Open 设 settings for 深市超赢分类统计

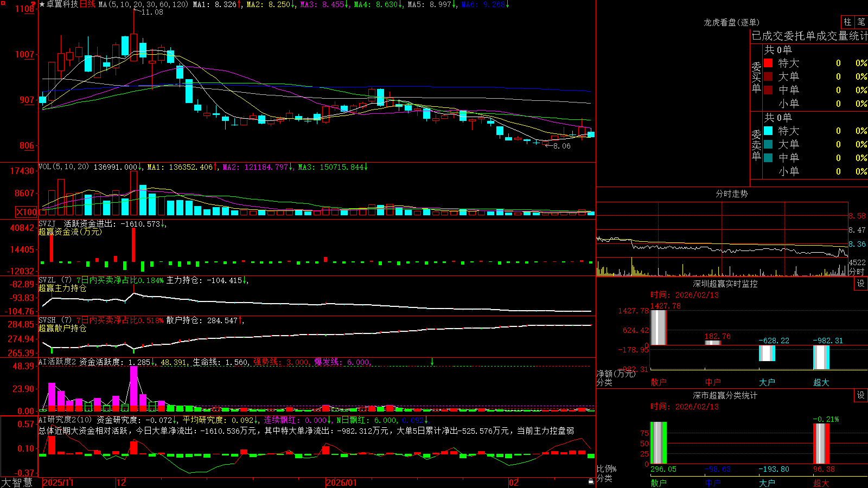tap(861, 395)
